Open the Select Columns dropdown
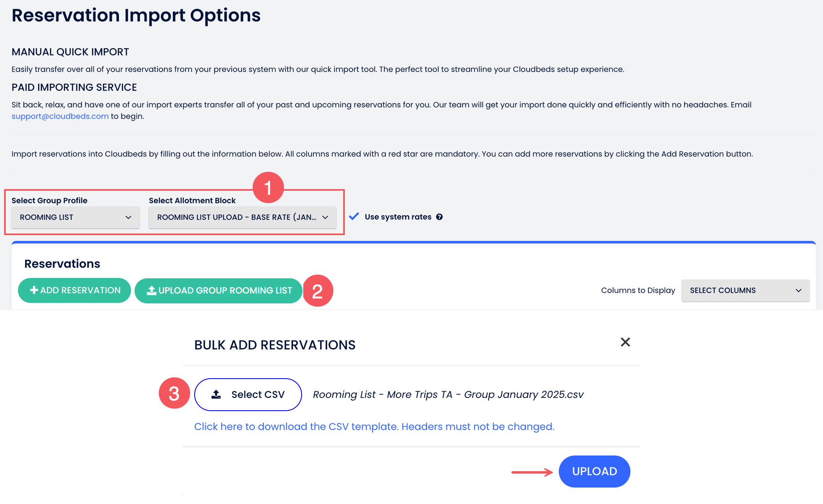823x504 pixels. pos(745,291)
